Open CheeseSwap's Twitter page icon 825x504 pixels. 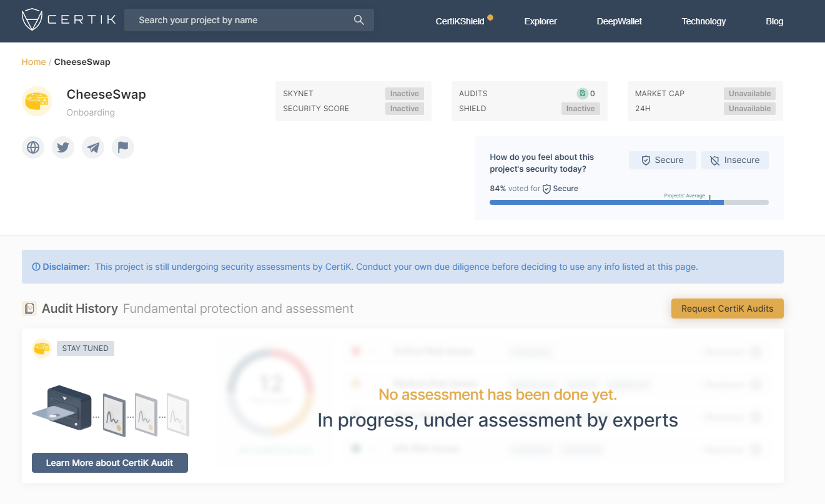coord(63,147)
